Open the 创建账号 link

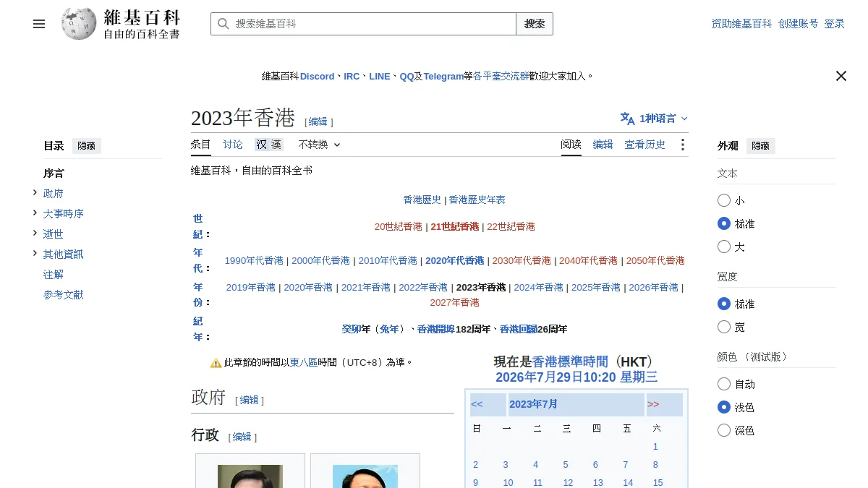[x=798, y=24]
